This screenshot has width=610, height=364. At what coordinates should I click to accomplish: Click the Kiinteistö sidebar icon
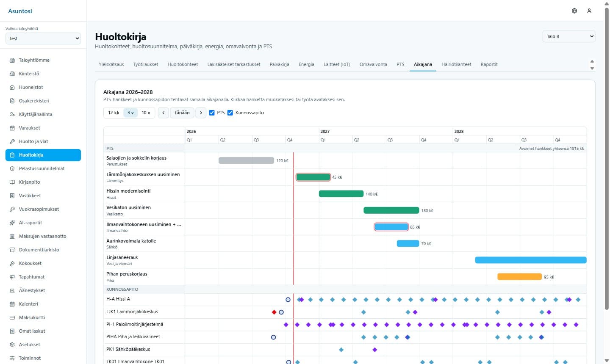pyautogui.click(x=12, y=74)
